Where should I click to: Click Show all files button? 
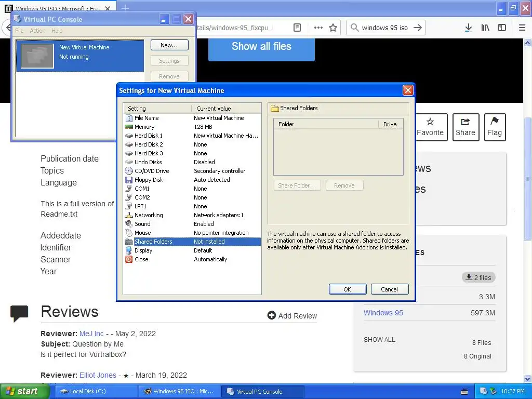pos(261,47)
